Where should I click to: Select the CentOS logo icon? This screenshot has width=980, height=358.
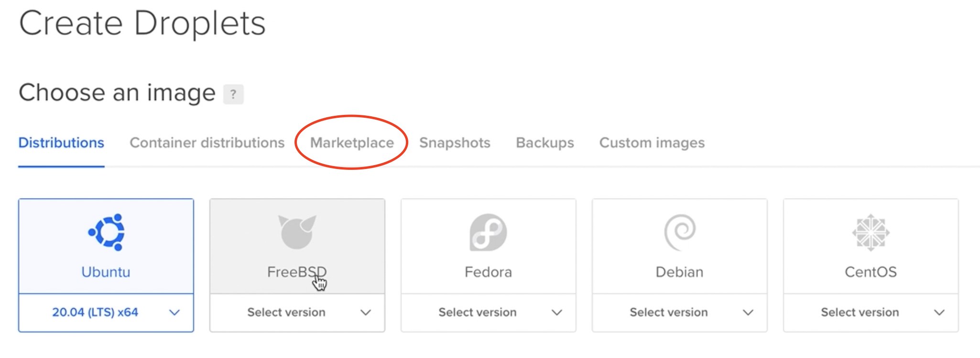[x=871, y=233]
